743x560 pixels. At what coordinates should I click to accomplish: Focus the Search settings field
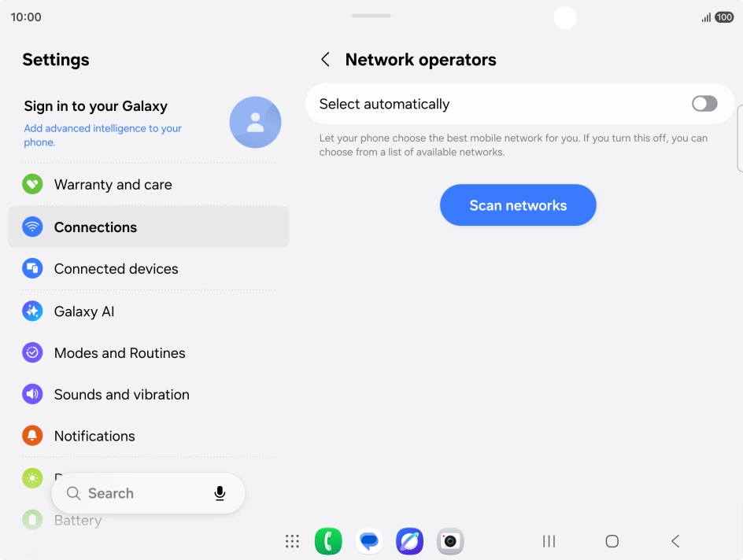(x=148, y=493)
